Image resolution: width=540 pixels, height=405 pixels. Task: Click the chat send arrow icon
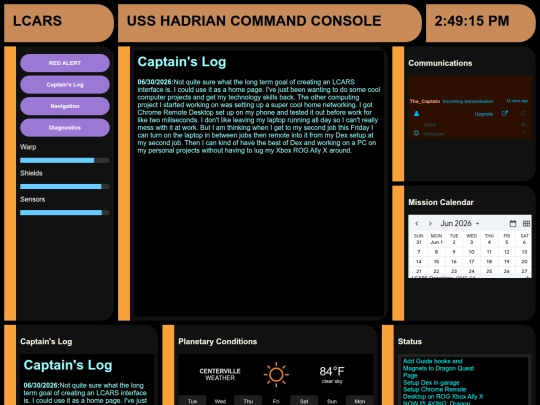[x=525, y=133]
